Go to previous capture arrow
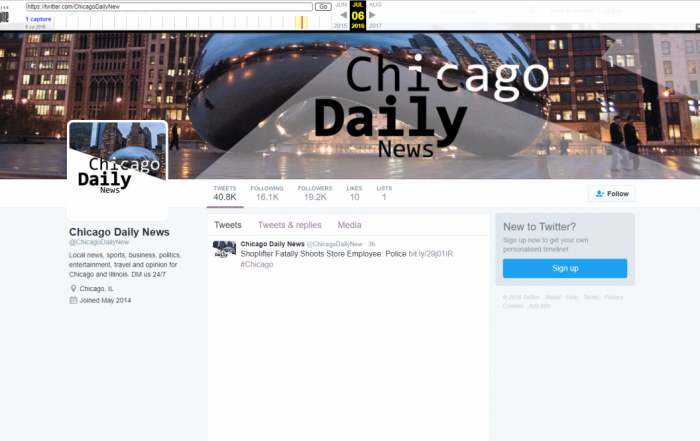 tap(343, 15)
